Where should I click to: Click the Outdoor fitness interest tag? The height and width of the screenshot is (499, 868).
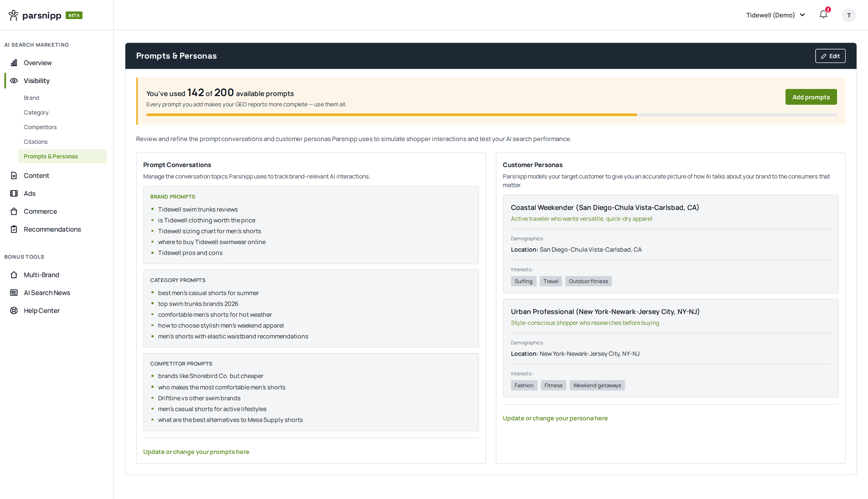click(x=588, y=281)
